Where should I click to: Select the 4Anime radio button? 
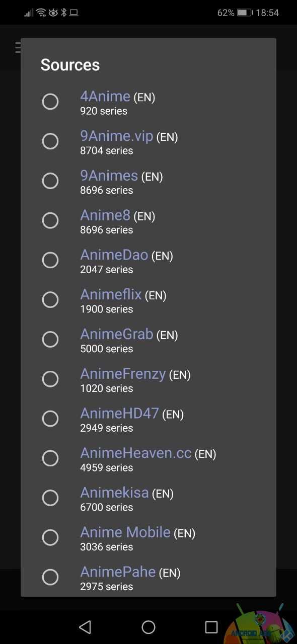click(x=50, y=102)
